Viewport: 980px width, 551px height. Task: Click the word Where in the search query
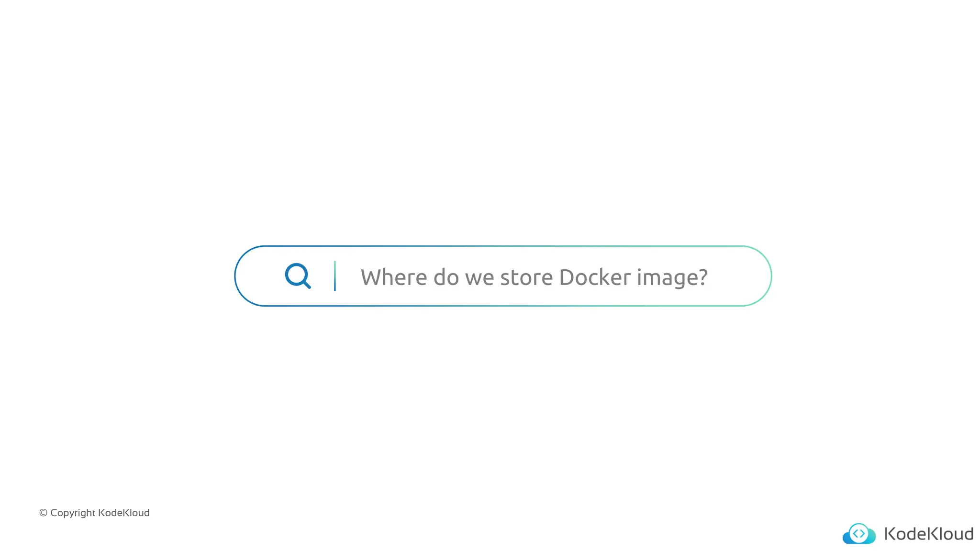click(394, 277)
